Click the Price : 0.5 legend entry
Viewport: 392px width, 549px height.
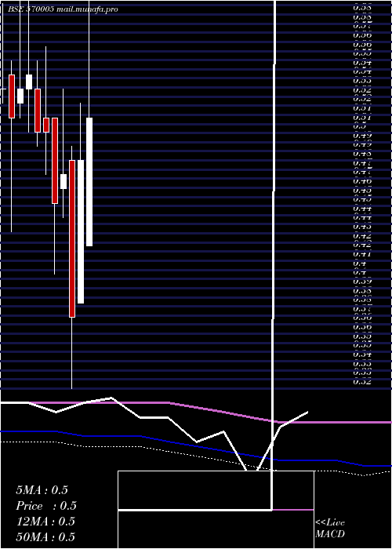click(45, 506)
